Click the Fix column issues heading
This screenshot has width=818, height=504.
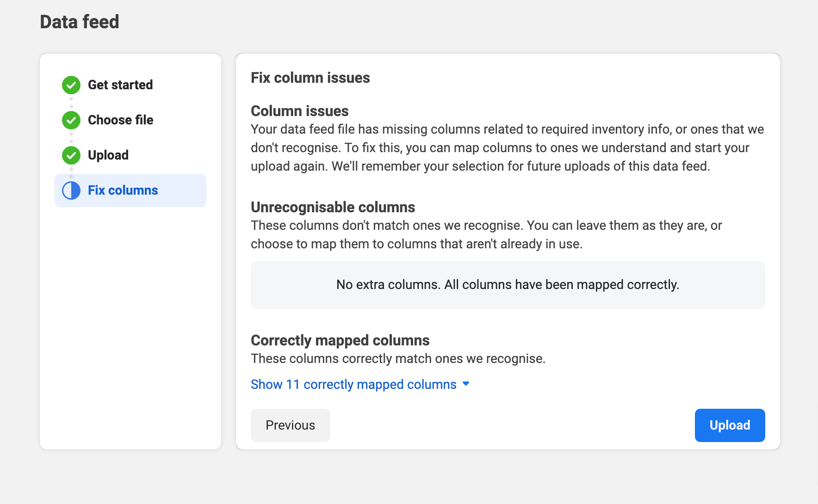pos(310,78)
